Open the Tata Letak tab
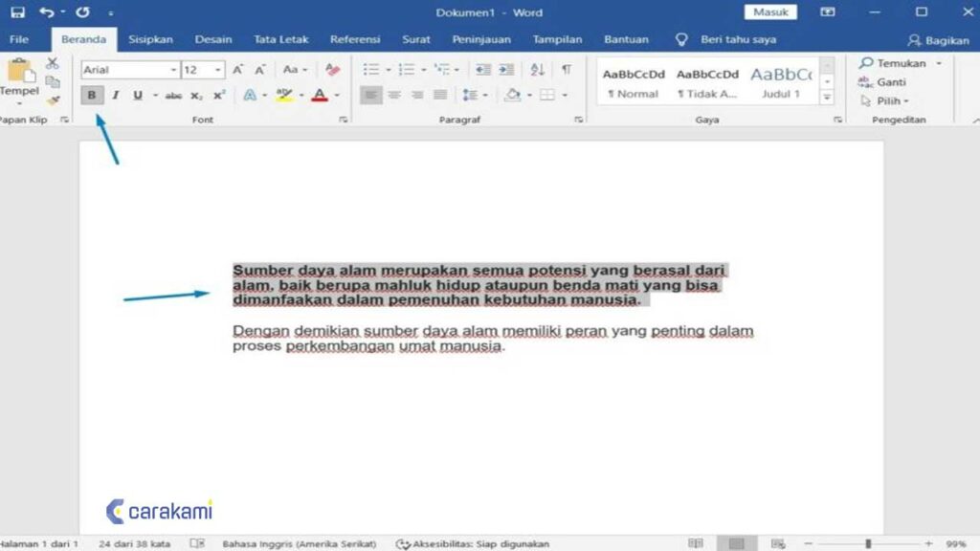Viewport: 980px width, 551px height. coord(280,39)
